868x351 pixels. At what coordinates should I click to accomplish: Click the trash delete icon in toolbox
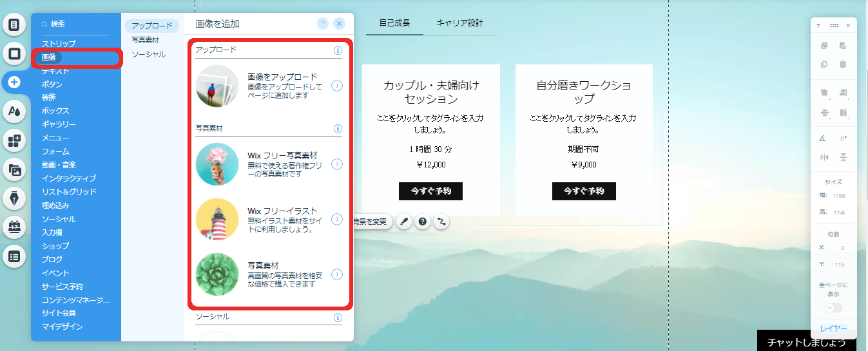843,64
